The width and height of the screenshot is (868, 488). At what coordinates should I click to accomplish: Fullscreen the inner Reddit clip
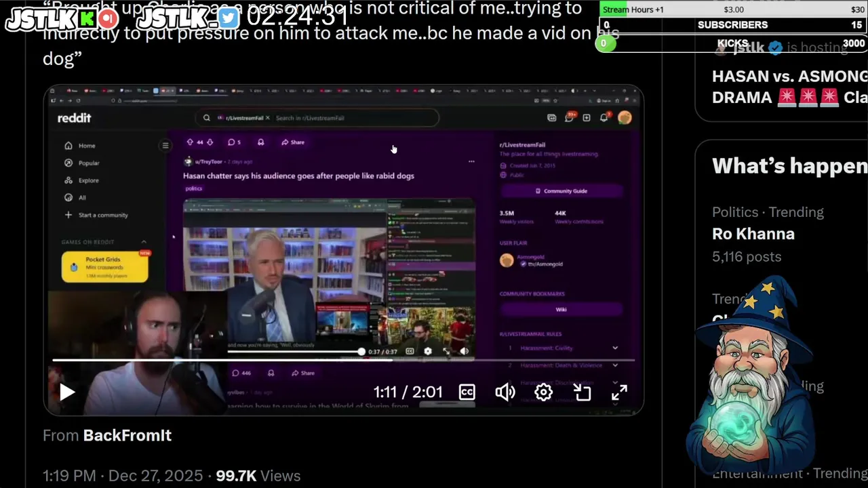446,351
